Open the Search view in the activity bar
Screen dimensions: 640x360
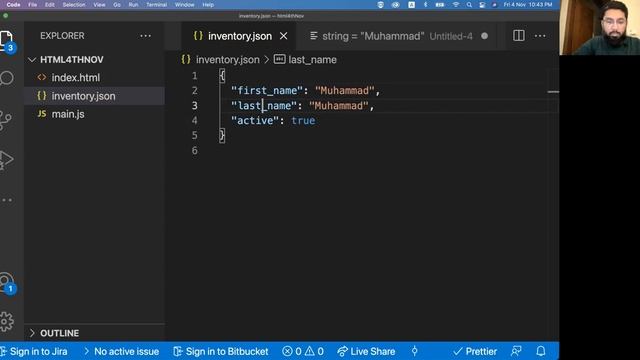point(7,78)
